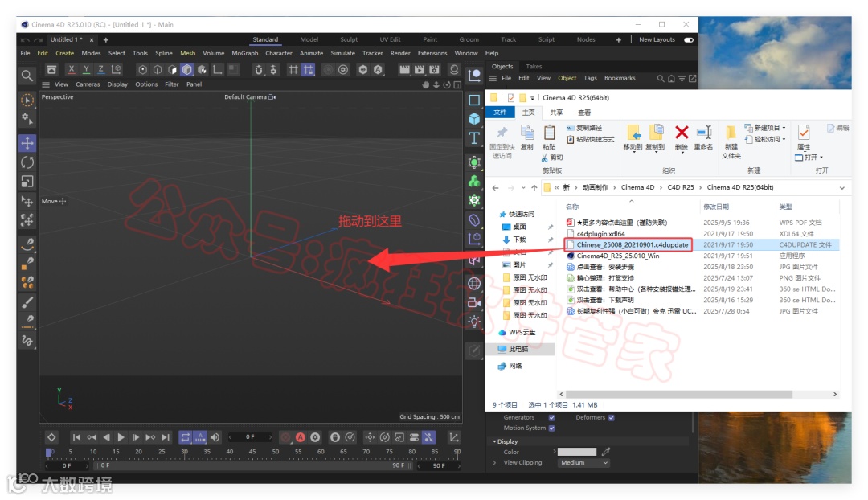Uncheck the Deformers checkbox
The height and width of the screenshot is (500, 868).
[x=611, y=417]
